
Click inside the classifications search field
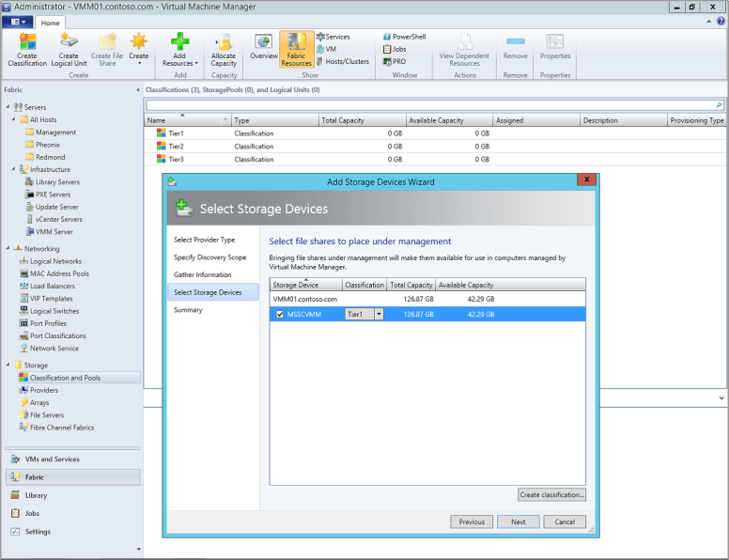coord(432,105)
